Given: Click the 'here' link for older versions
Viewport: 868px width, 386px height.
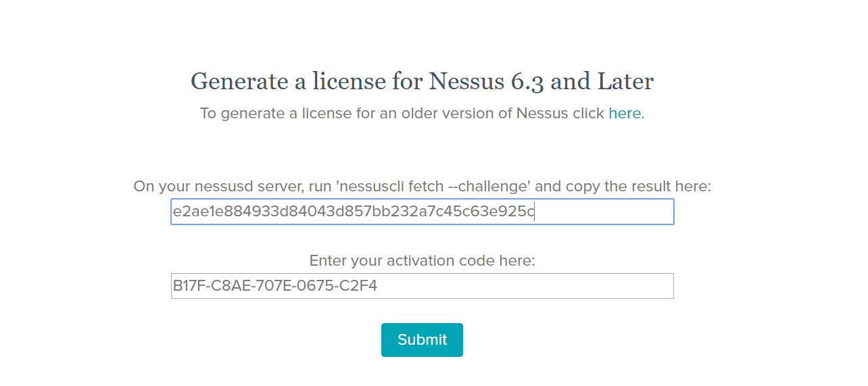Looking at the screenshot, I should [x=624, y=114].
